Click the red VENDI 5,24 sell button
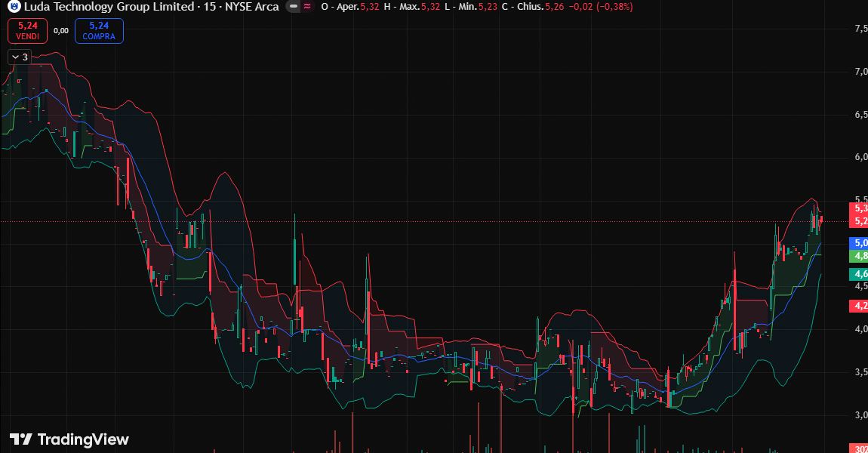The image size is (868, 453). (x=28, y=31)
